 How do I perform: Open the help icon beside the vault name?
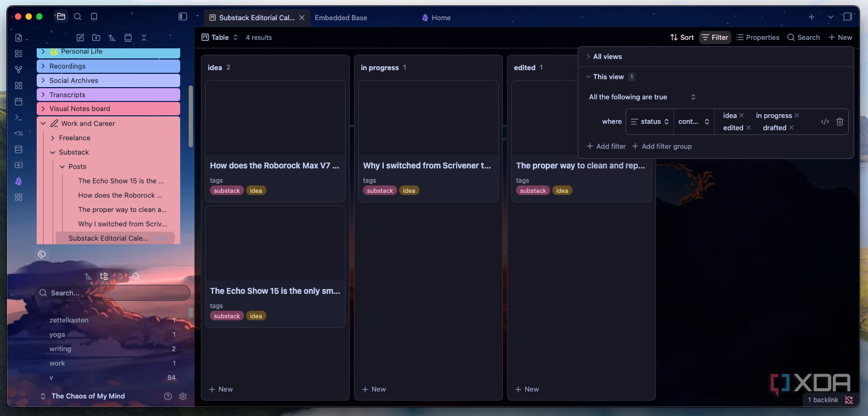point(168,396)
